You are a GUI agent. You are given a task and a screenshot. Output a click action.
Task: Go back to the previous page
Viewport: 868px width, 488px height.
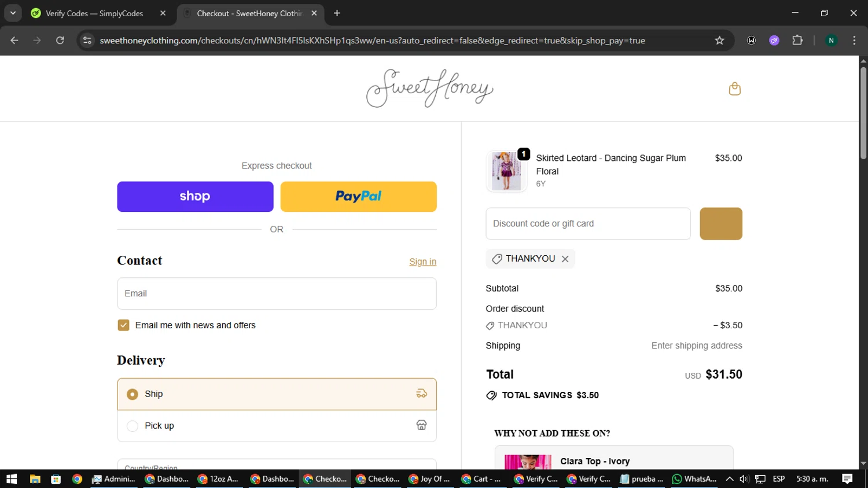click(x=14, y=41)
